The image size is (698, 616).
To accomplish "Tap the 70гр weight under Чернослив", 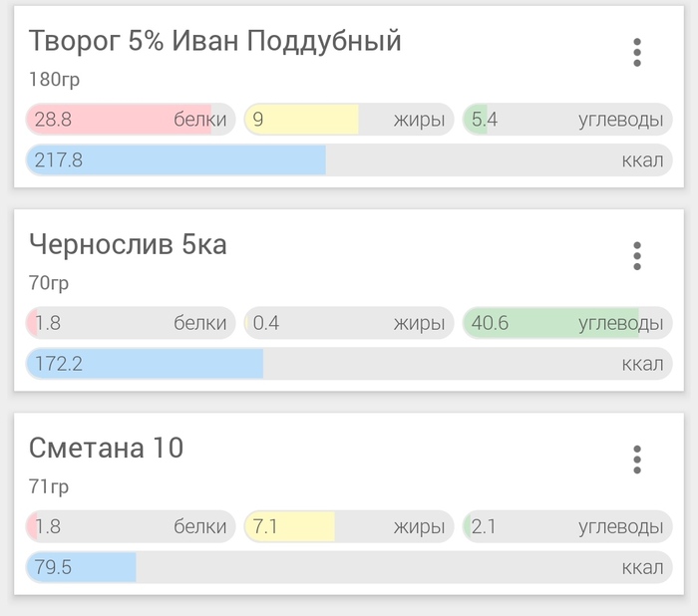I will coord(49,283).
